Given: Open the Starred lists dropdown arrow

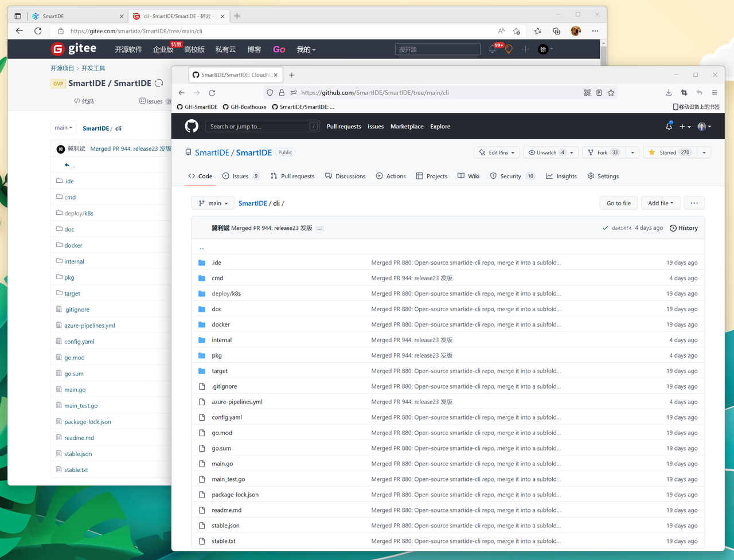Looking at the screenshot, I should pyautogui.click(x=704, y=152).
